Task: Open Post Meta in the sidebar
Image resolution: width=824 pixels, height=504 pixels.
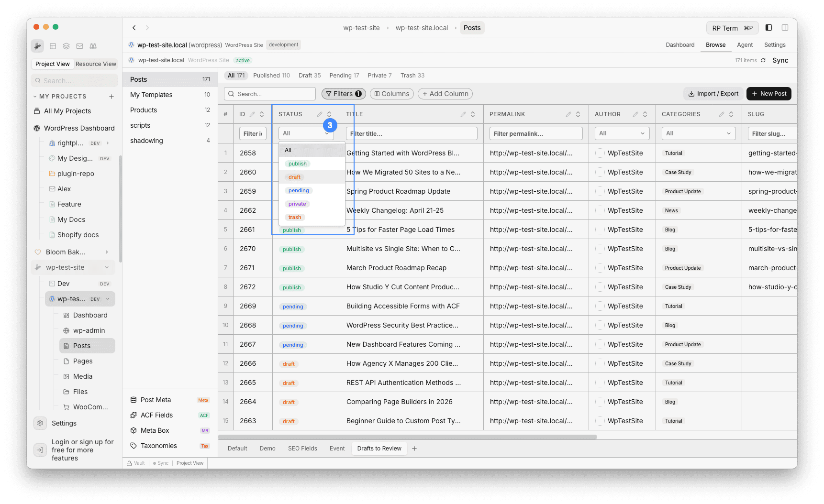Action: [x=170, y=400]
